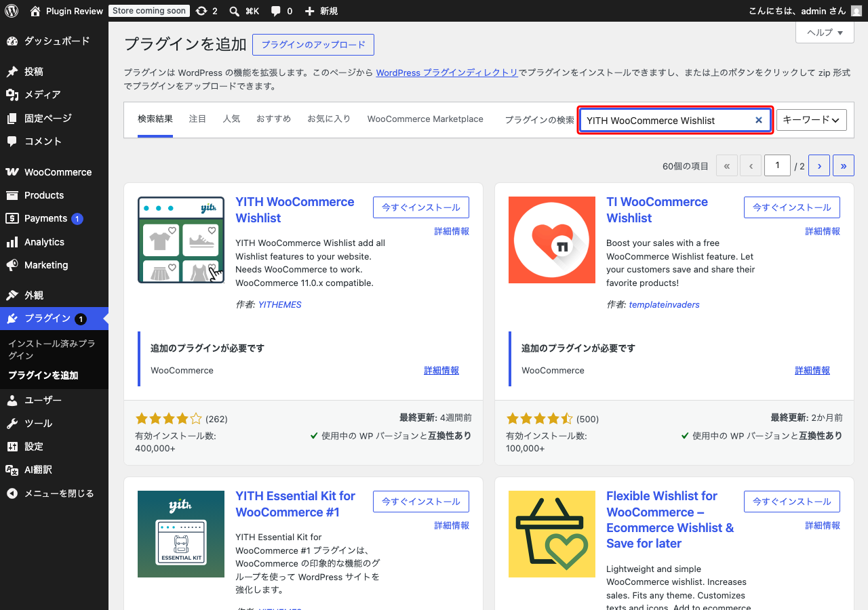This screenshot has height=610, width=868.
Task: Click Store coming soon badge
Action: point(149,11)
